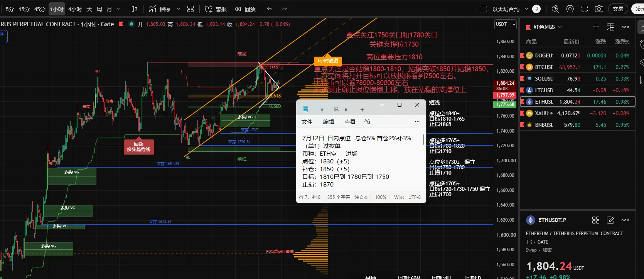Add a symbol to the watchlist
The image size is (644, 279).
(596, 27)
